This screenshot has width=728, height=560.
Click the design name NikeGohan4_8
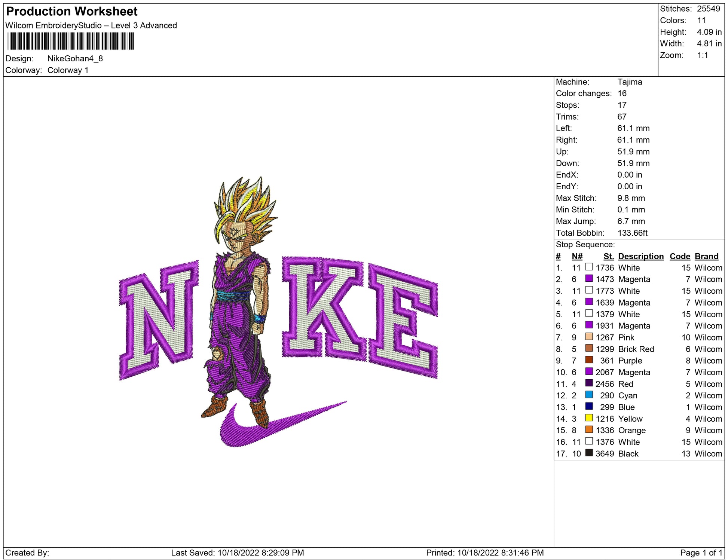tap(75, 58)
